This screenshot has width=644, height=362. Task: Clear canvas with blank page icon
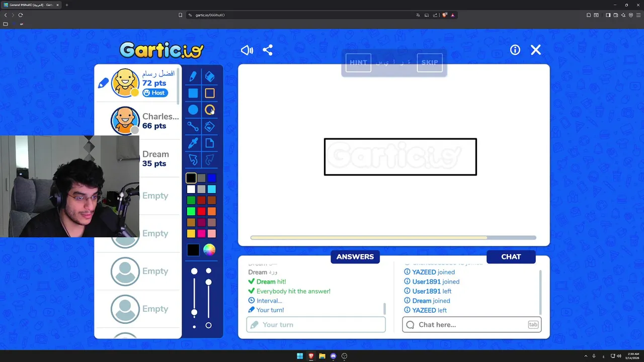coord(210,143)
